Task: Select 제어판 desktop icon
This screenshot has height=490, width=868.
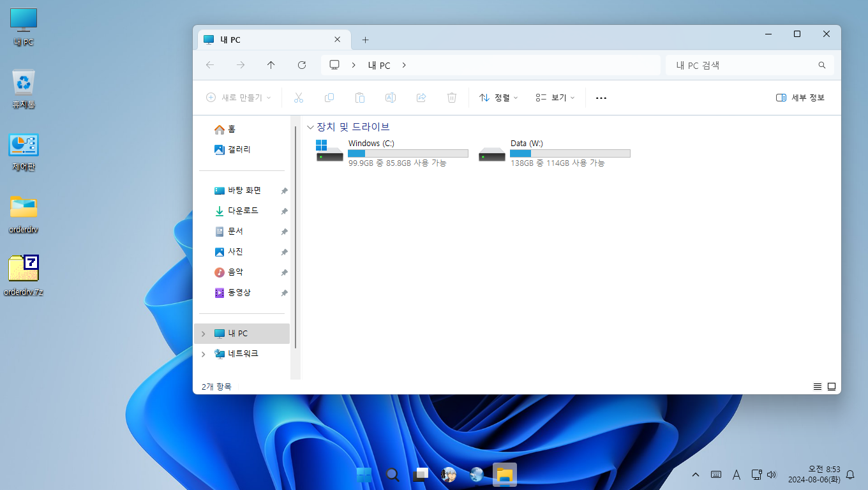Action: click(x=24, y=152)
